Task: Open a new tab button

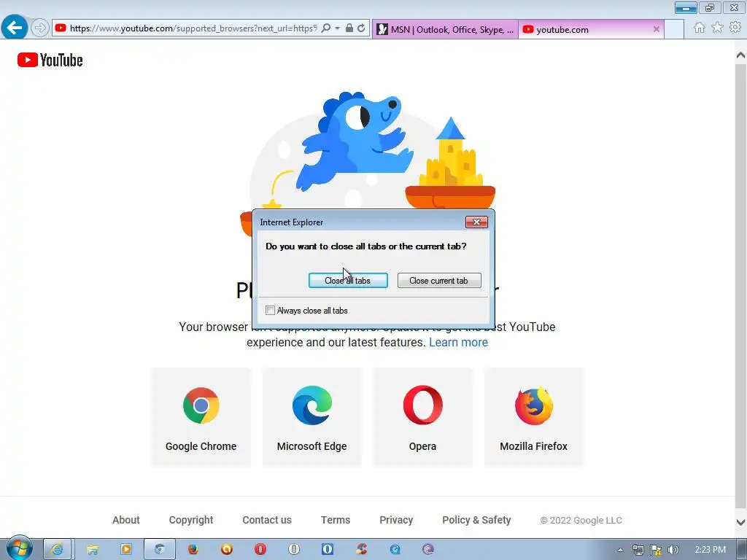Action: (x=673, y=29)
